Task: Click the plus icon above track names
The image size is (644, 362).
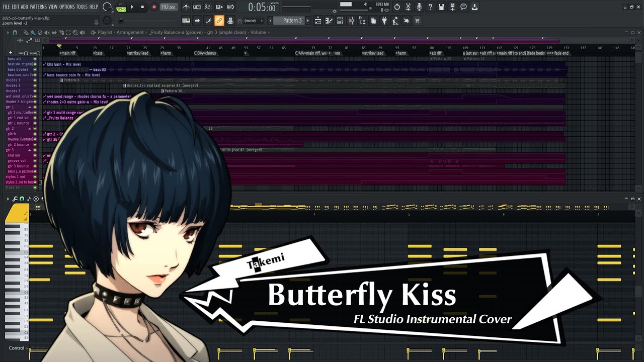Action: [10, 53]
